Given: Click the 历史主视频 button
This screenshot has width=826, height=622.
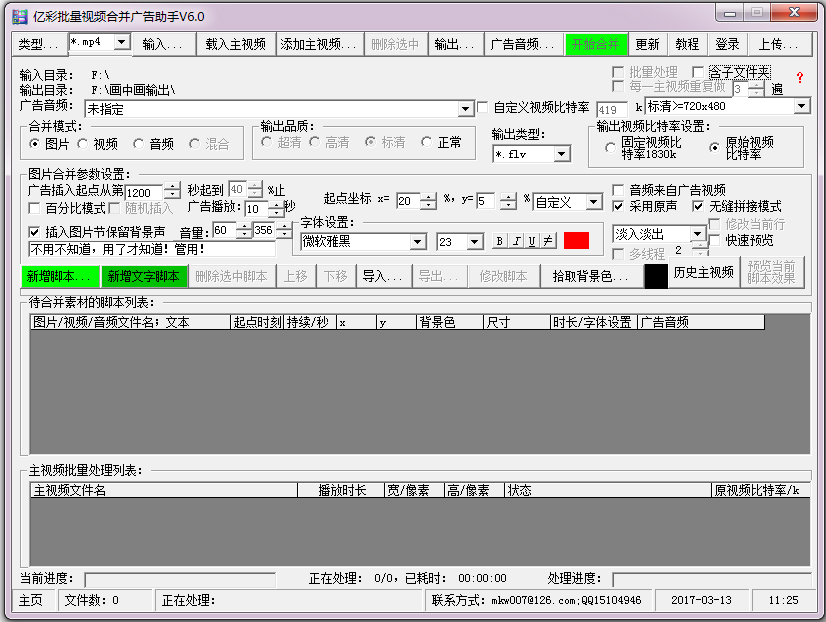Looking at the screenshot, I should click(x=703, y=273).
